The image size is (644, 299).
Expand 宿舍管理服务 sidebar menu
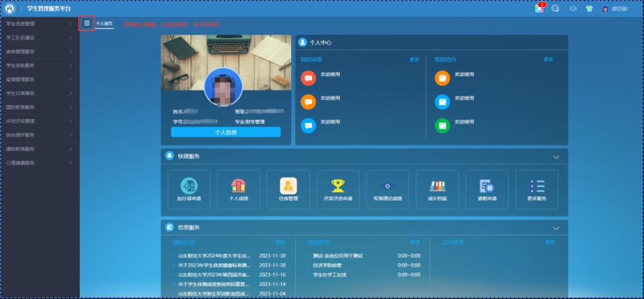(x=39, y=52)
